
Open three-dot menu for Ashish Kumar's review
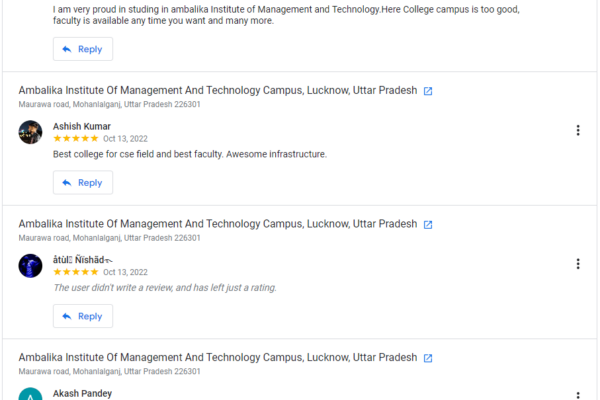pos(578,130)
